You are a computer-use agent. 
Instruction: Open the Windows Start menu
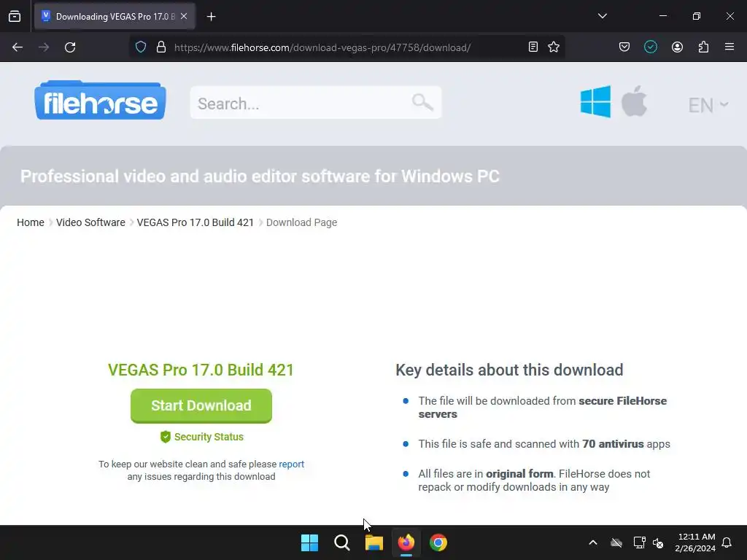click(x=309, y=542)
